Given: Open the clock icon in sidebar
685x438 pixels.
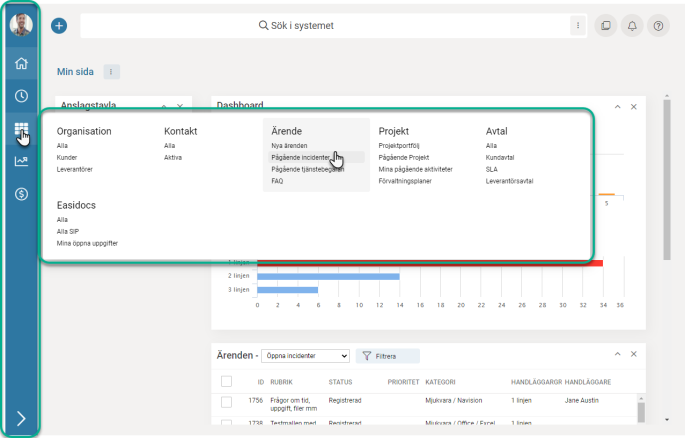Looking at the screenshot, I should coord(21,96).
